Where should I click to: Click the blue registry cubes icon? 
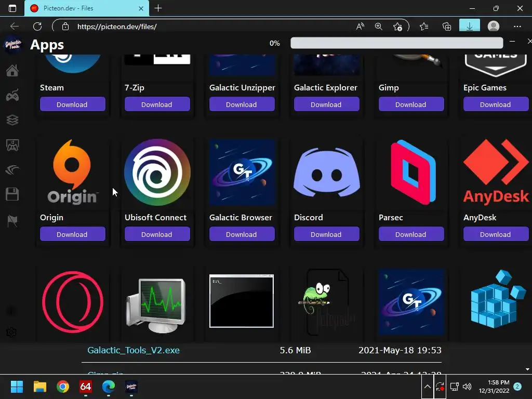click(498, 299)
